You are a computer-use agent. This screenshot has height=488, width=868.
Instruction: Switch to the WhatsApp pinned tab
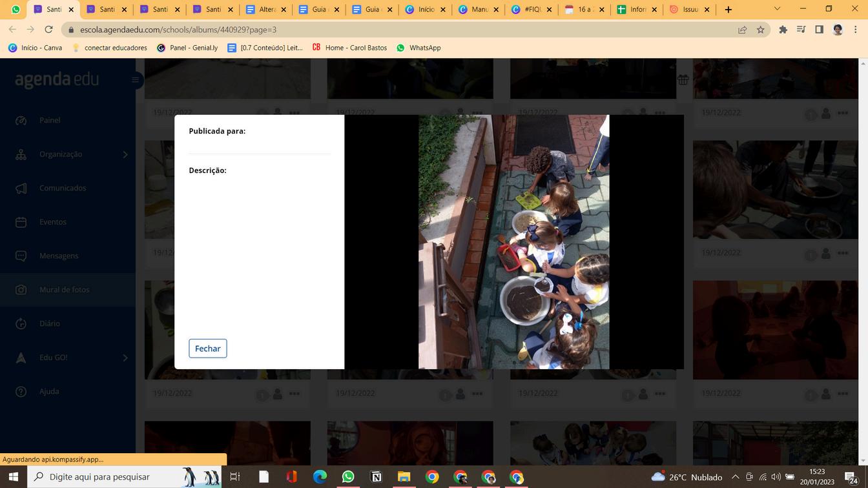pos(15,10)
